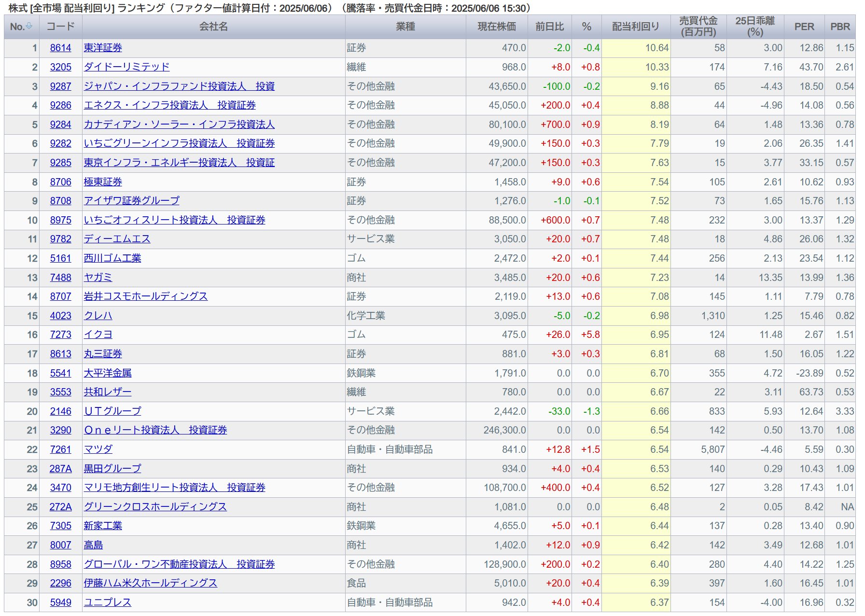
Task: Open stock code 7488 link
Action: click(x=60, y=277)
